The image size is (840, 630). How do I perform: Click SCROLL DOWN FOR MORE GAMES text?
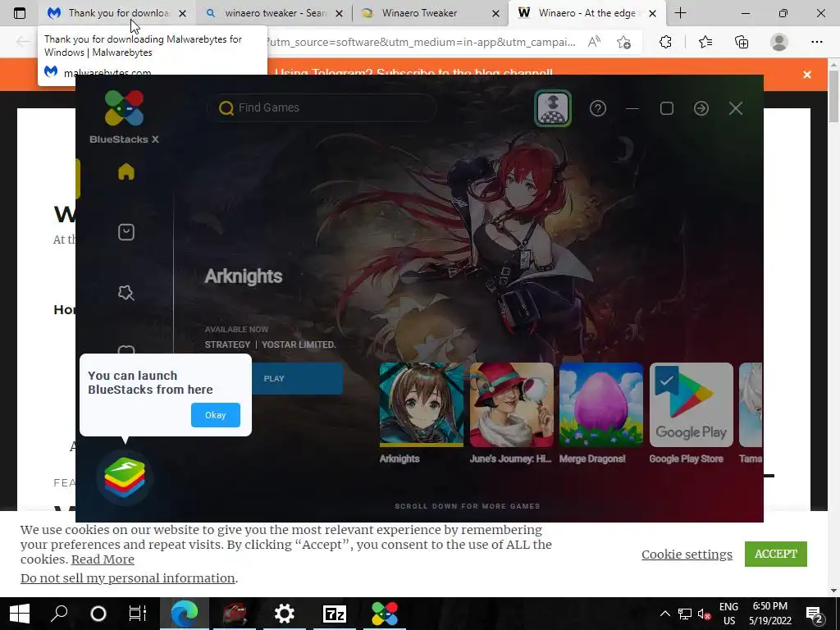467,506
